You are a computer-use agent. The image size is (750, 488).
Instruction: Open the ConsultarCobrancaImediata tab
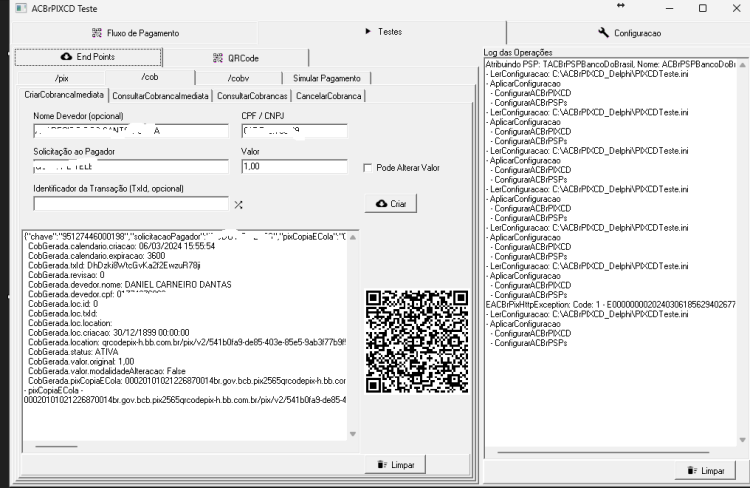coord(160,96)
